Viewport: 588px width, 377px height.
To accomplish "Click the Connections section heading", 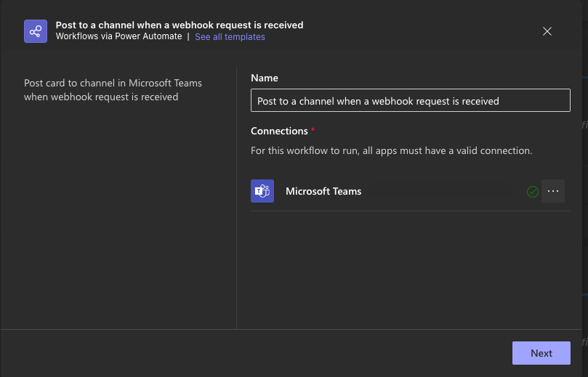I will (x=279, y=131).
